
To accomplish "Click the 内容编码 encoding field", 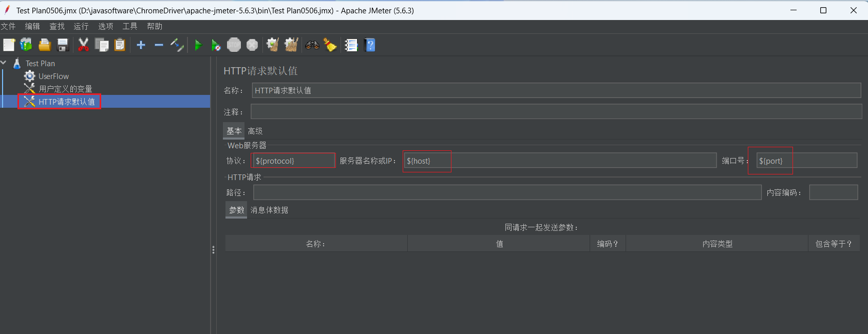I will (x=834, y=192).
